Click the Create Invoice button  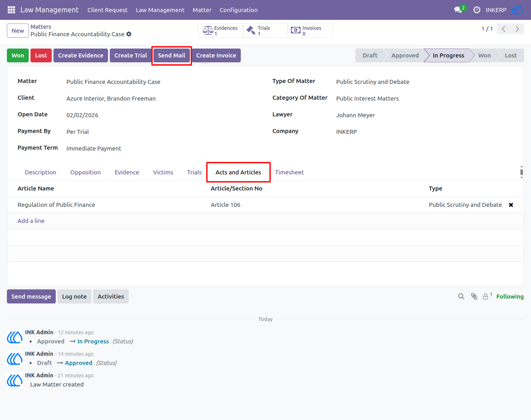tap(216, 55)
